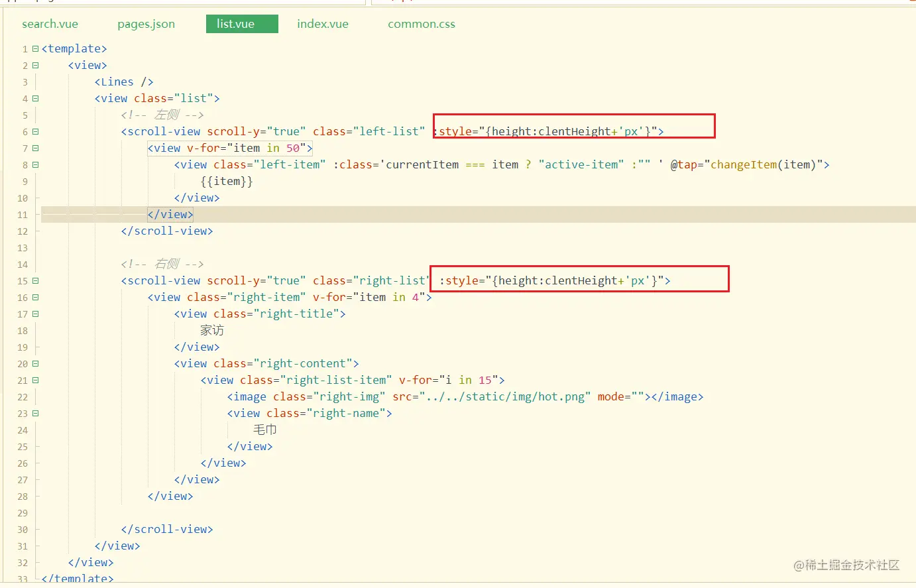Viewport: 916px width, 588px height.
Task: Click the "right-list-item" class value
Action: (x=336, y=380)
